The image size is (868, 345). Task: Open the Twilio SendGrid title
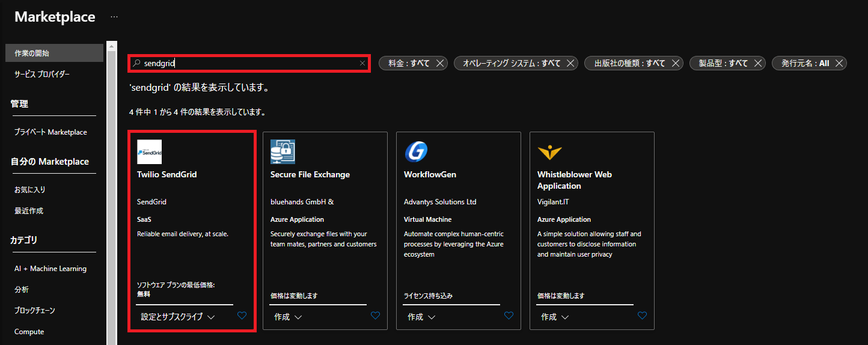point(167,174)
